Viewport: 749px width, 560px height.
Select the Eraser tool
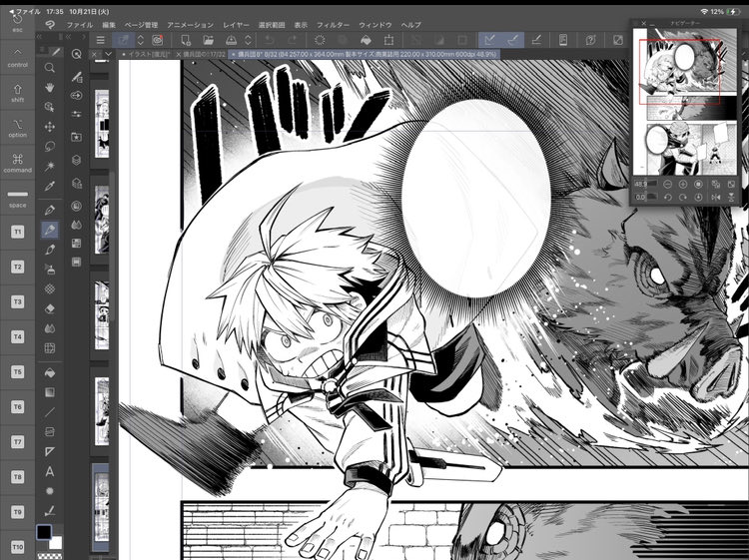point(50,308)
